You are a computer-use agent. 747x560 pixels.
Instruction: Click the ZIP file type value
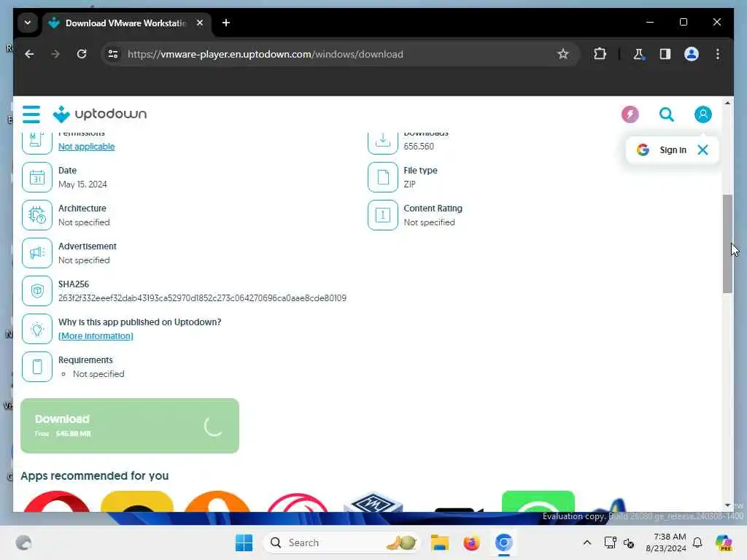[409, 184]
